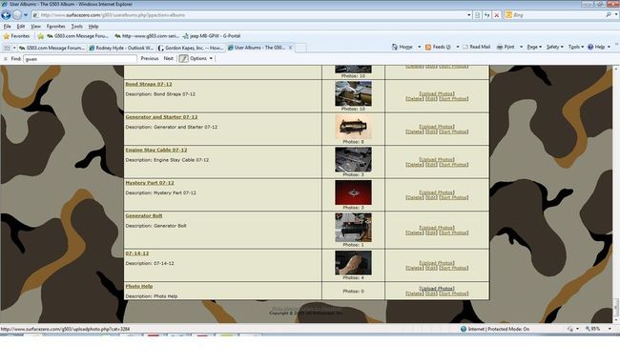Click Upload Photos for Mystery Part 07-12

437,192
